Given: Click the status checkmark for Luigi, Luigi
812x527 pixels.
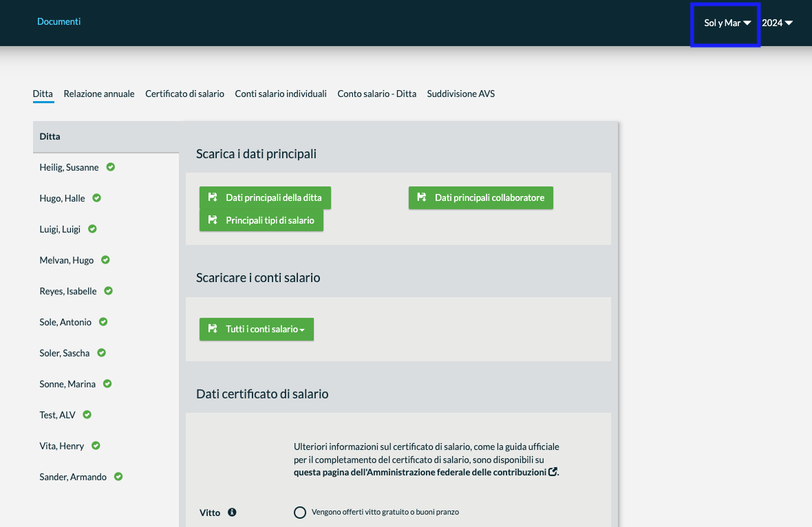Looking at the screenshot, I should [x=93, y=229].
